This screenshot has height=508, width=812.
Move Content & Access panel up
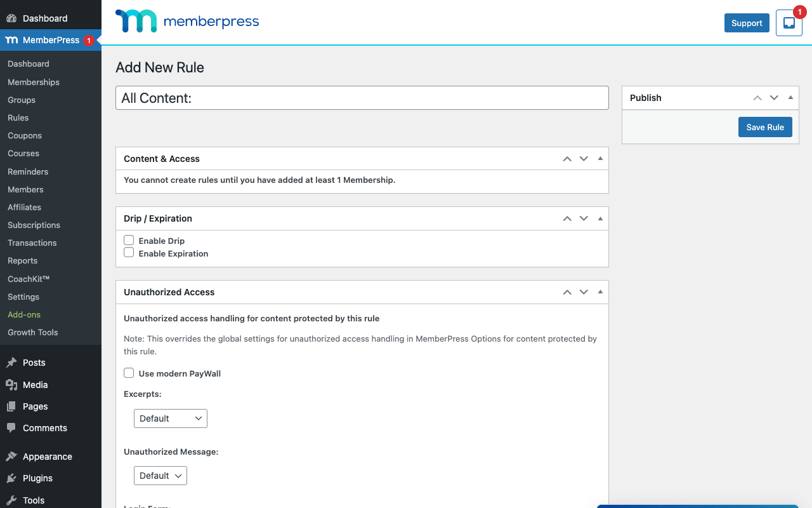pos(567,159)
